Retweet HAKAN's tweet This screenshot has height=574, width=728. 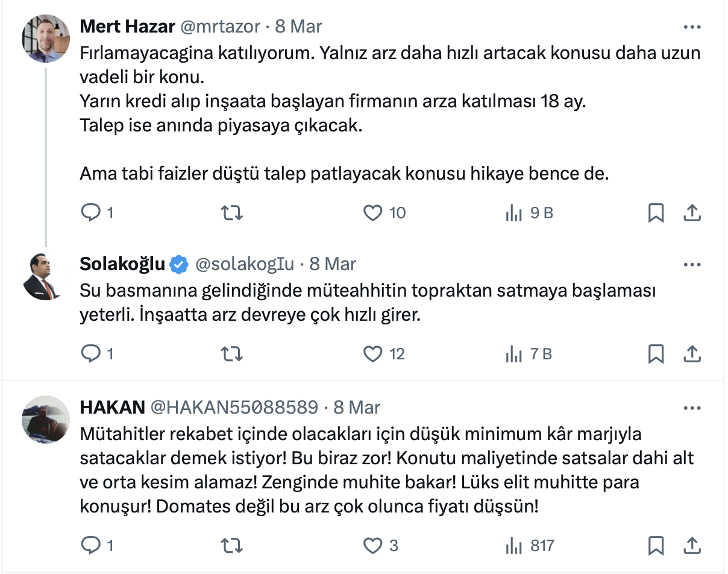(x=232, y=546)
